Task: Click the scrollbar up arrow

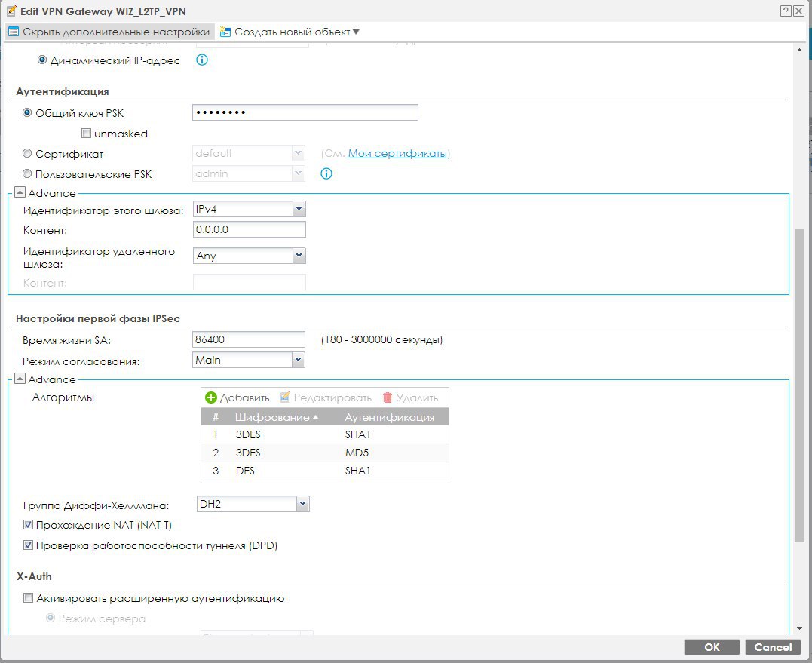Action: (x=800, y=51)
